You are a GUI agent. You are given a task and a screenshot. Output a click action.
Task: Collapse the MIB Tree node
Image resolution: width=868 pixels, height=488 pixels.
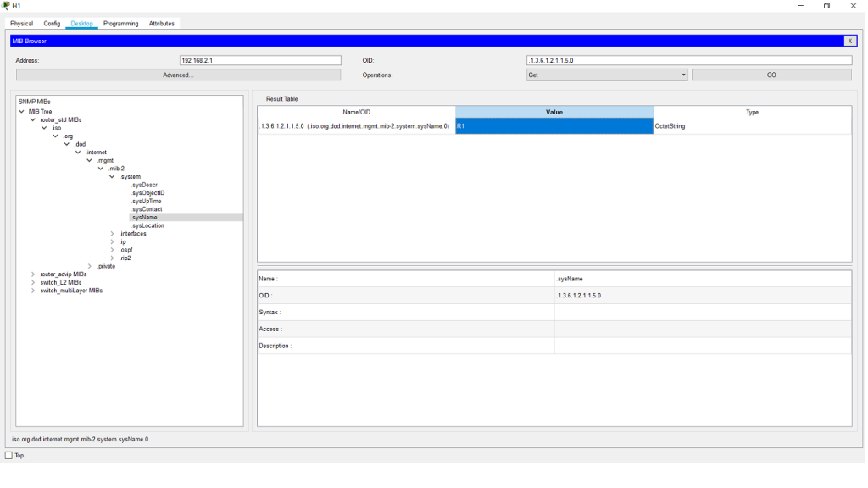tap(22, 112)
